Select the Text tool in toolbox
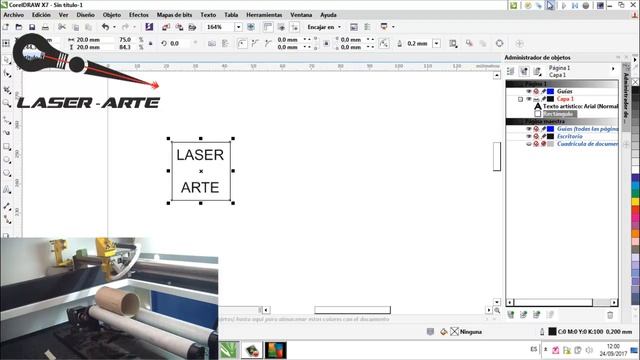Viewport: 640px width, 360px height. coord(7,189)
